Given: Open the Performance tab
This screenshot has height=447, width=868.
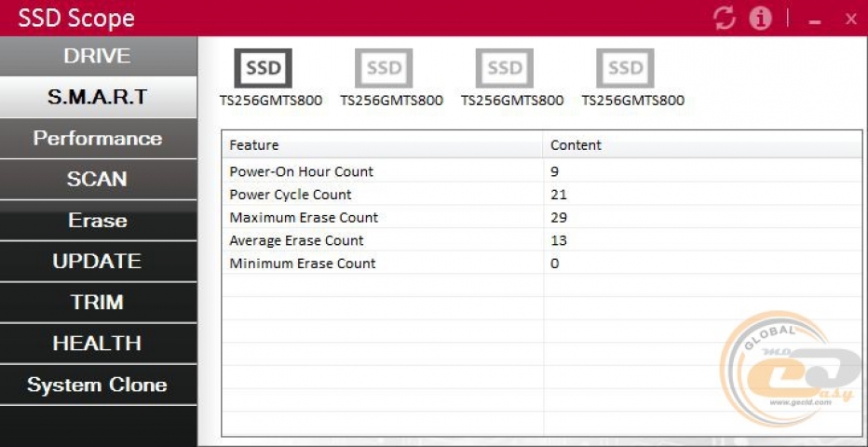Looking at the screenshot, I should click(x=98, y=139).
